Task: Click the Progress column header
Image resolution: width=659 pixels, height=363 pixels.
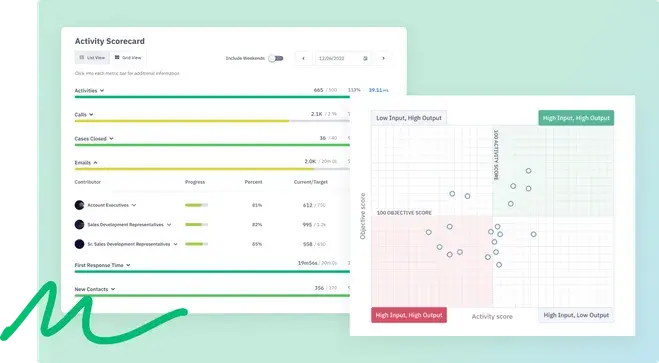Action: (x=195, y=182)
